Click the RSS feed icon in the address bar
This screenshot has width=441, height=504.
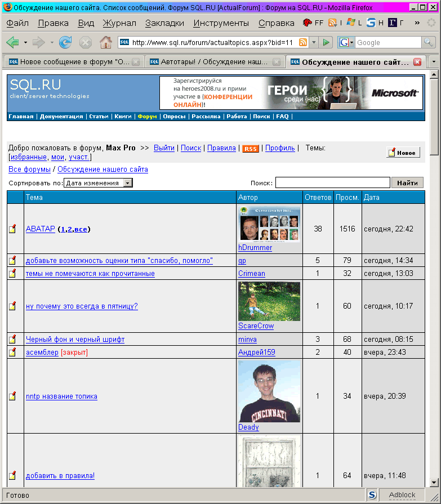[303, 43]
